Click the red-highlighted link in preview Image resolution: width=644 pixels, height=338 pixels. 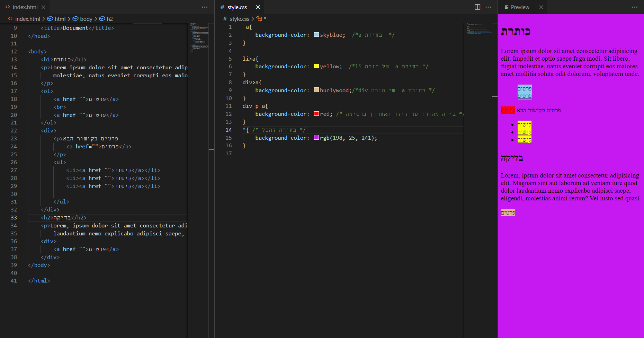[508, 110]
